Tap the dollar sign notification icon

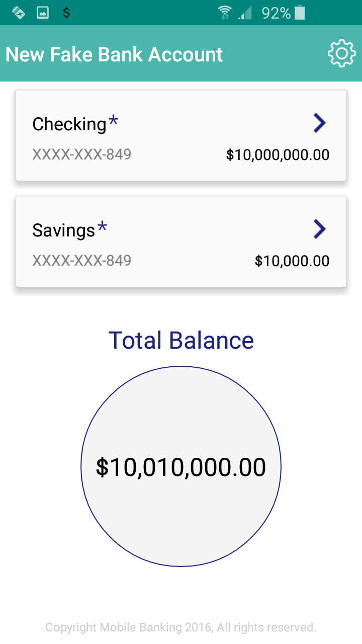tap(66, 13)
